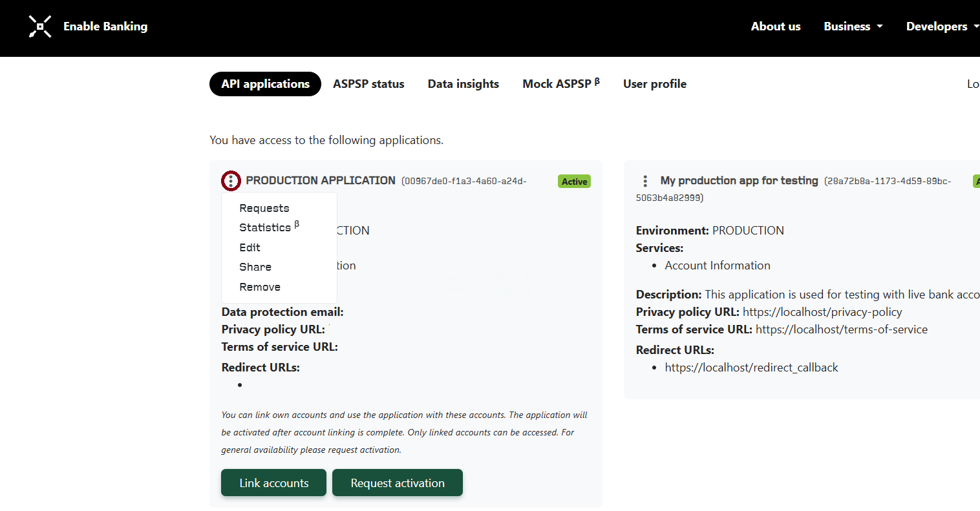Screen dimensions: 980x511
Task: Click the My production app for testing title
Action: pos(739,180)
